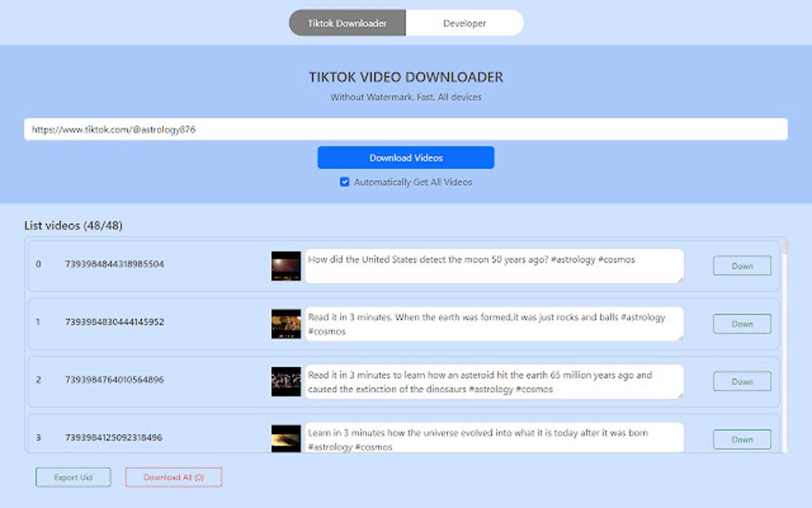Click the earth formation video thumbnail
This screenshot has height=508, width=812.
coord(285,323)
